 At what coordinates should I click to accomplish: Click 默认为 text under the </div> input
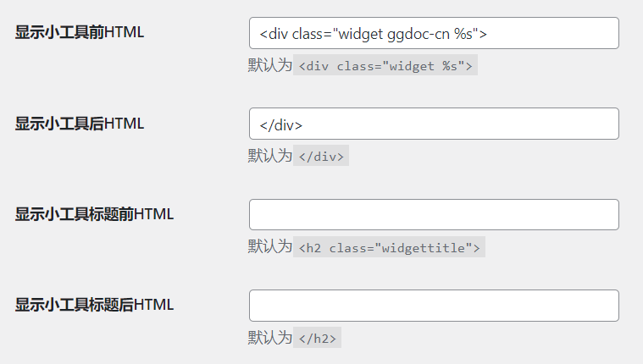coord(270,156)
